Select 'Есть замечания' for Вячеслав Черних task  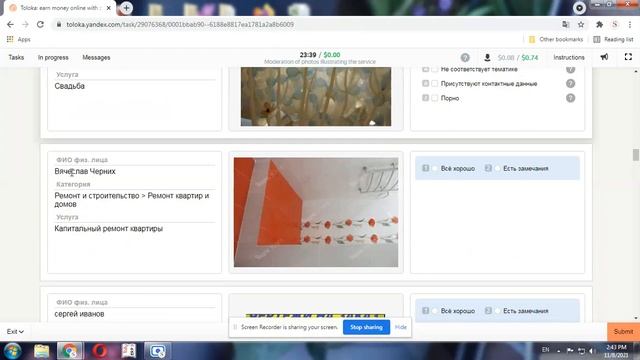(x=498, y=169)
